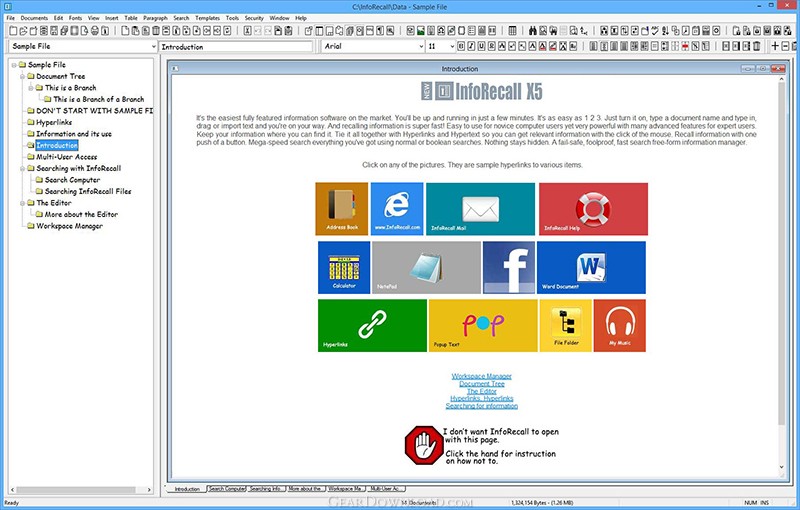
Task: Click the green insert picture icon
Action: (421, 31)
